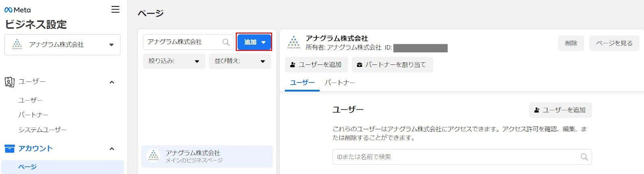
Task: Click the Meta logo
Action: tap(17, 10)
